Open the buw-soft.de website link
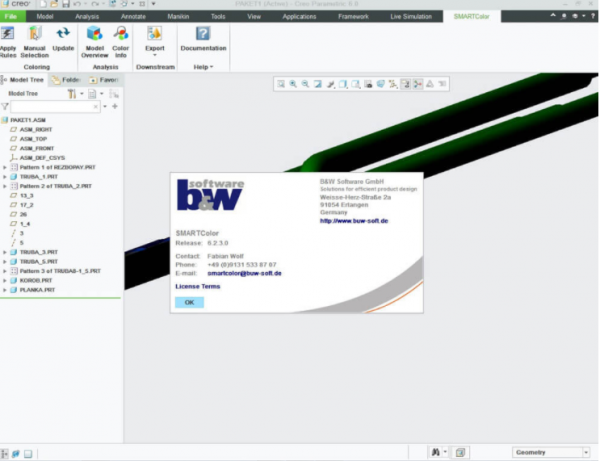The image size is (600, 461). [x=354, y=221]
